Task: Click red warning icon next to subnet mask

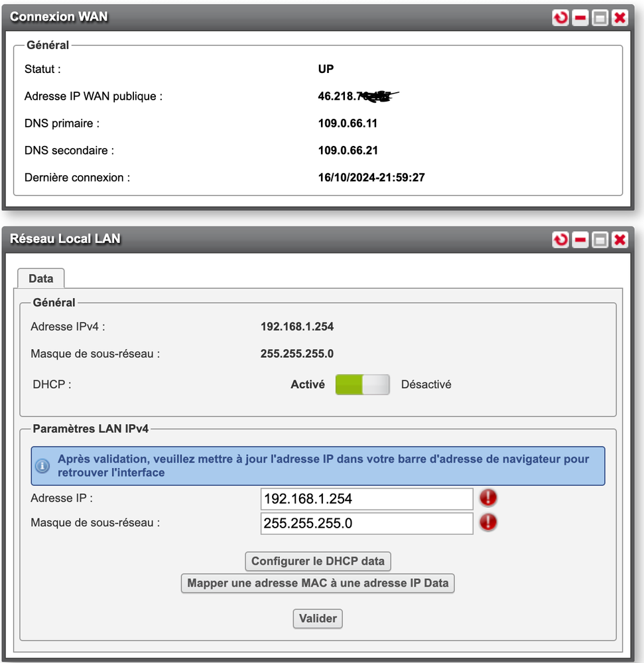Action: pyautogui.click(x=488, y=522)
